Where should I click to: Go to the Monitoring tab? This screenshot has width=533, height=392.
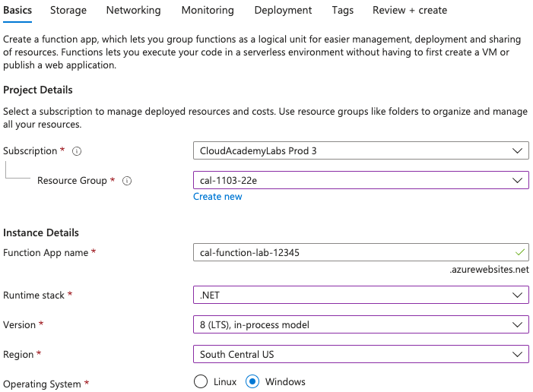pyautogui.click(x=208, y=11)
